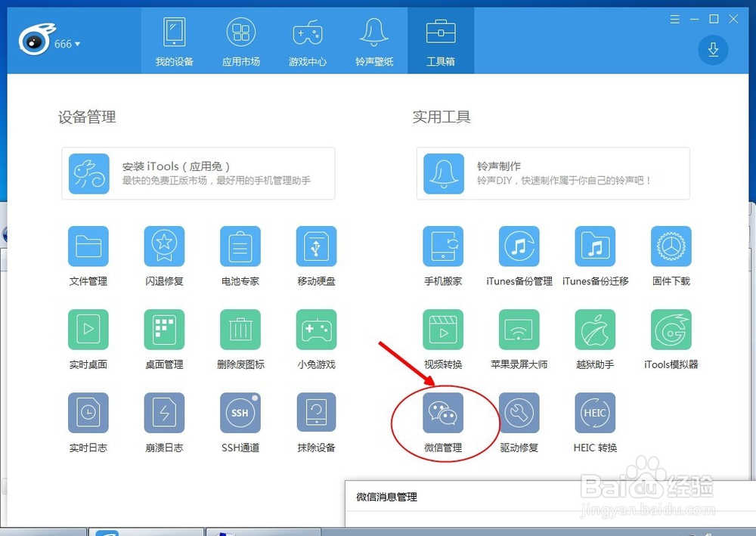
Task: Switch to 应用市场 tab
Action: pyautogui.click(x=240, y=41)
